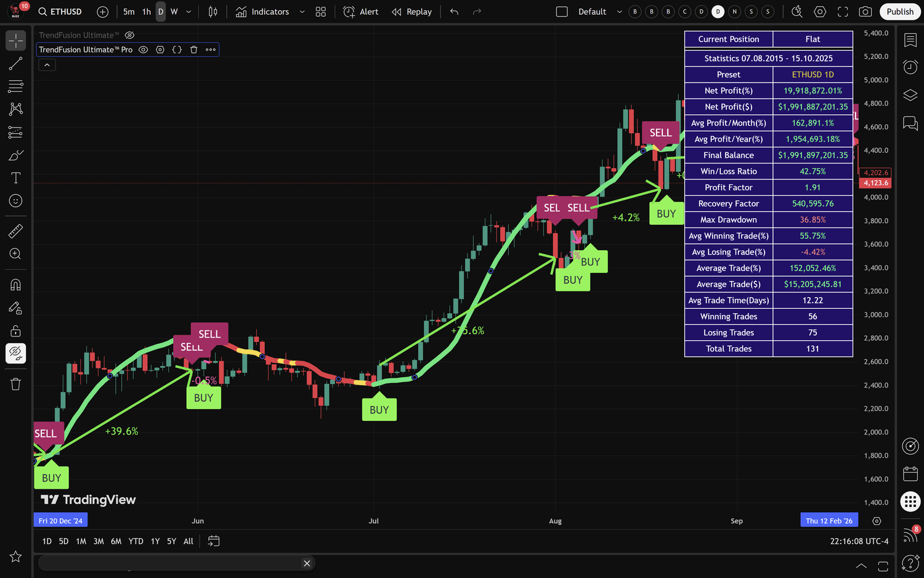Open chart settings with the gear icon
The image size is (924, 578).
819,11
